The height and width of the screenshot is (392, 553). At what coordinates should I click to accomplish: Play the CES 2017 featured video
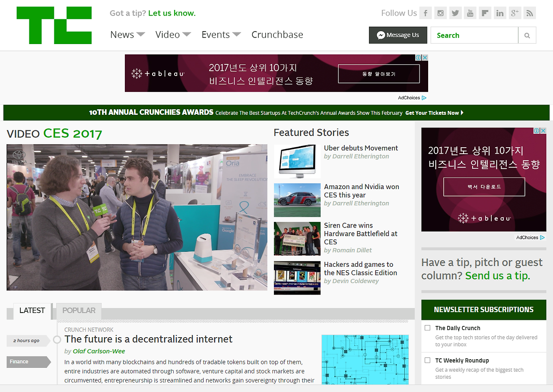(x=137, y=218)
